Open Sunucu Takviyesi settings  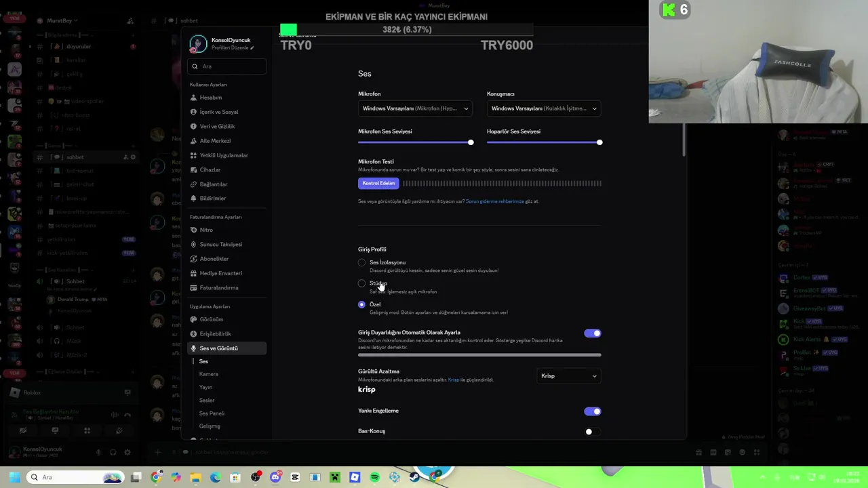pos(226,244)
